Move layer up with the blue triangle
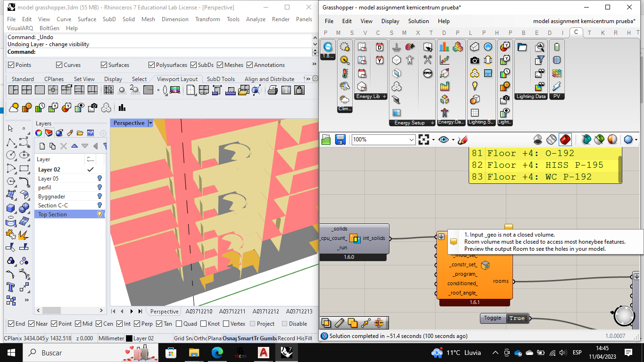644x362 pixels. coord(74,146)
